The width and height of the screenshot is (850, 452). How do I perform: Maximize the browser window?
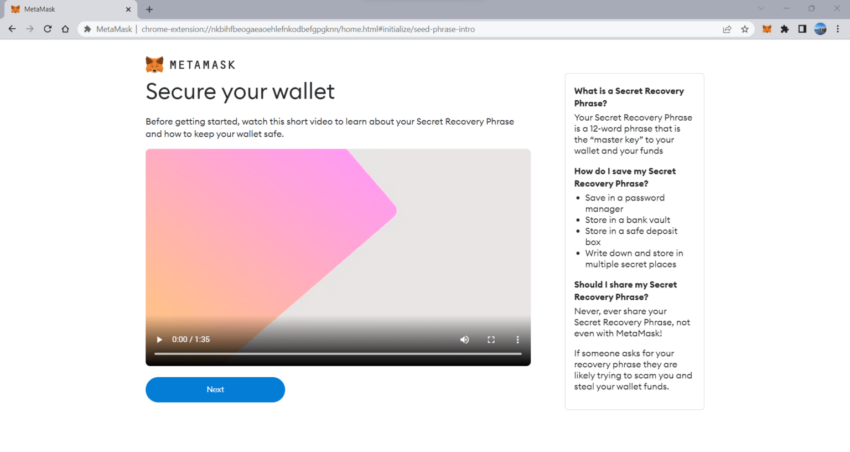pos(812,9)
